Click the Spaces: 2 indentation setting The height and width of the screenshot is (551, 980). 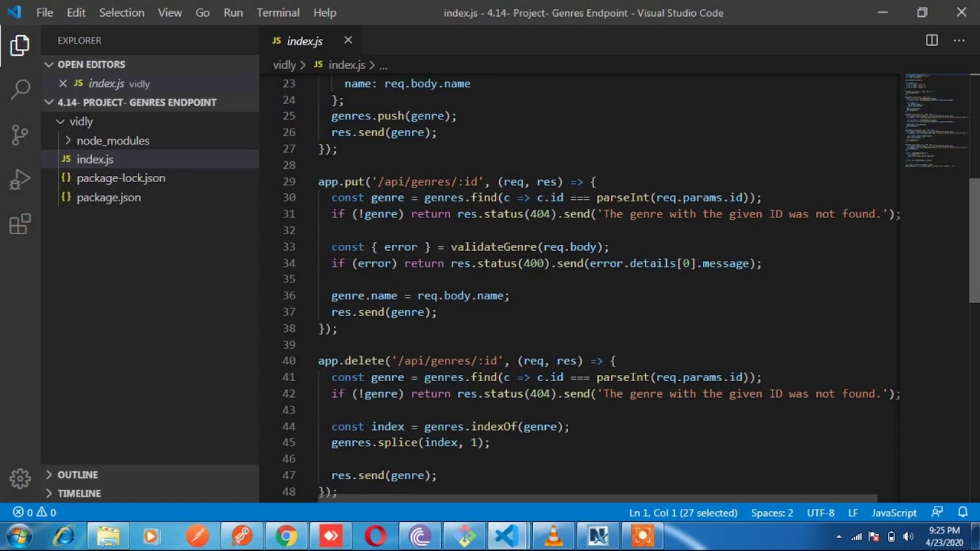tap(772, 513)
